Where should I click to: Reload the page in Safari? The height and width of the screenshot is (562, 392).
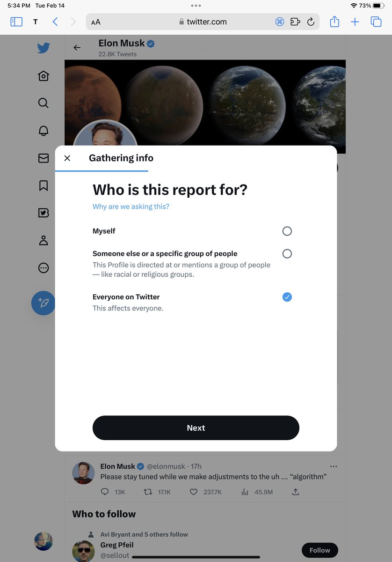click(311, 22)
